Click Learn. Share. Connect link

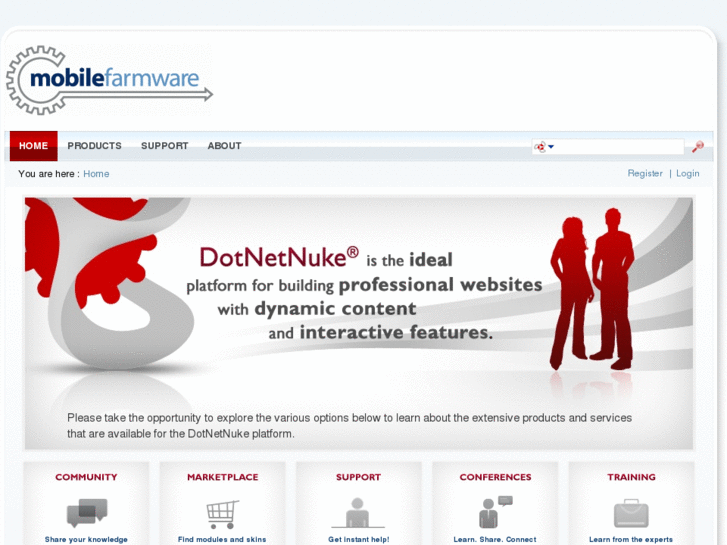click(x=495, y=539)
